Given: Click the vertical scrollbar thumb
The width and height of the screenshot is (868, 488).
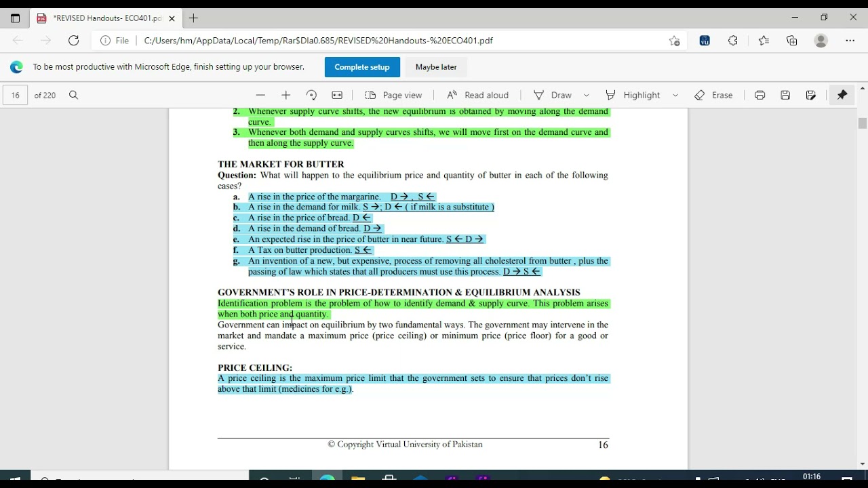Looking at the screenshot, I should click(863, 123).
